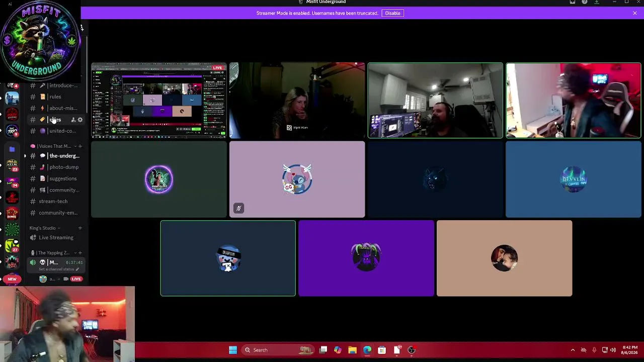Select the dark wolf avatar participant tile
644x362 pixels.
pyautogui.click(x=435, y=179)
